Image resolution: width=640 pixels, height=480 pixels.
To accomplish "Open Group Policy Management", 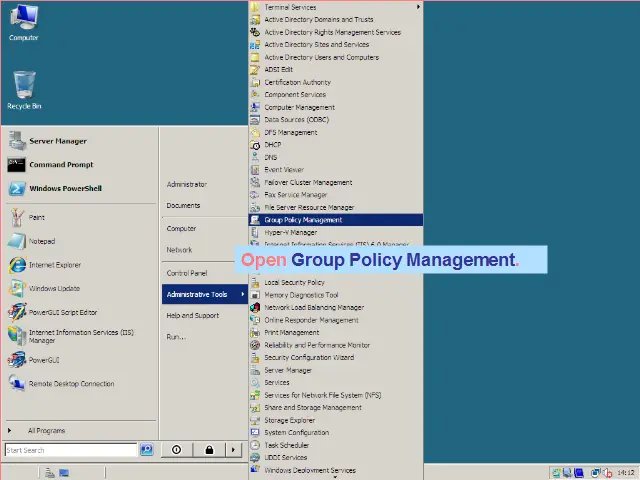I will pos(336,220).
